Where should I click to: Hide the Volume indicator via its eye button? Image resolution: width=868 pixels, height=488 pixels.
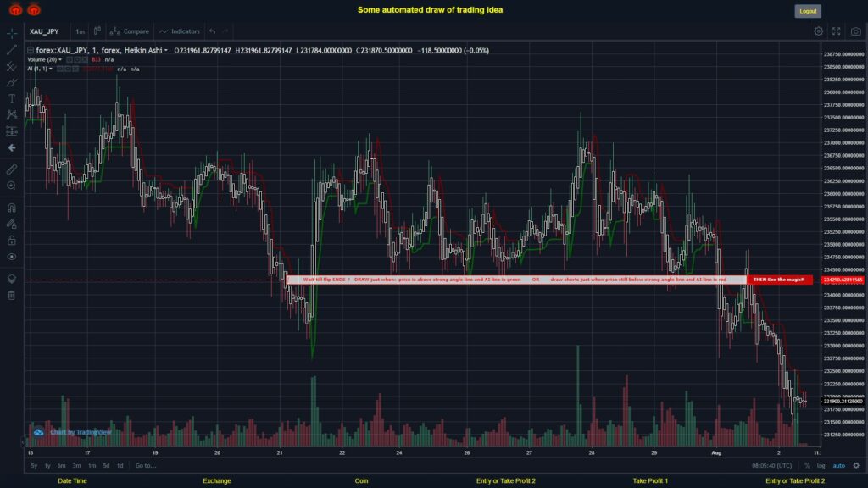point(70,60)
